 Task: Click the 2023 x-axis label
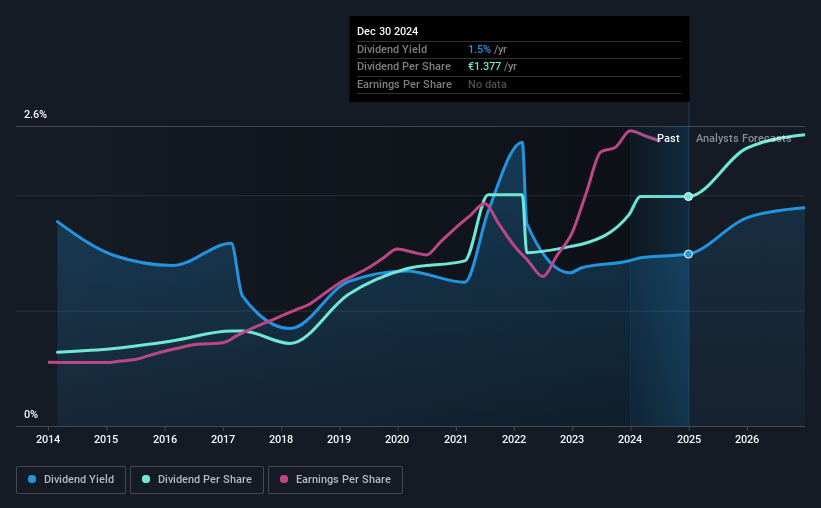coord(572,439)
